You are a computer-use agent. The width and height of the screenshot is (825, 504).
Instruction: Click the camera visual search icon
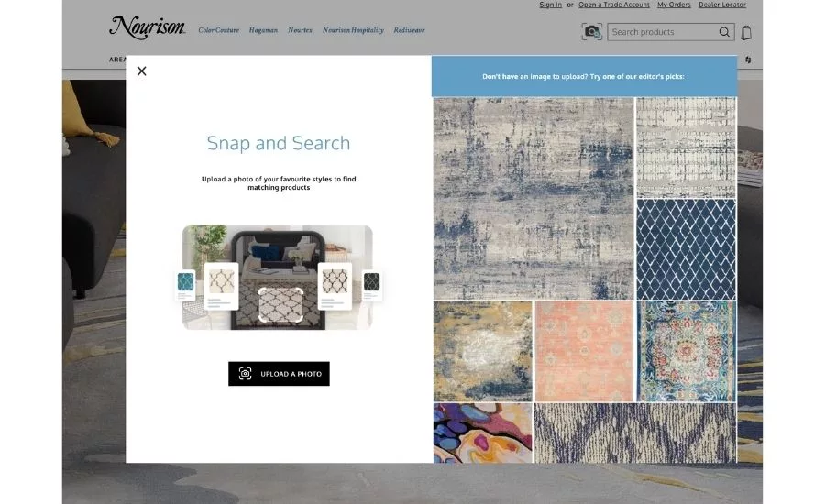[x=592, y=32]
